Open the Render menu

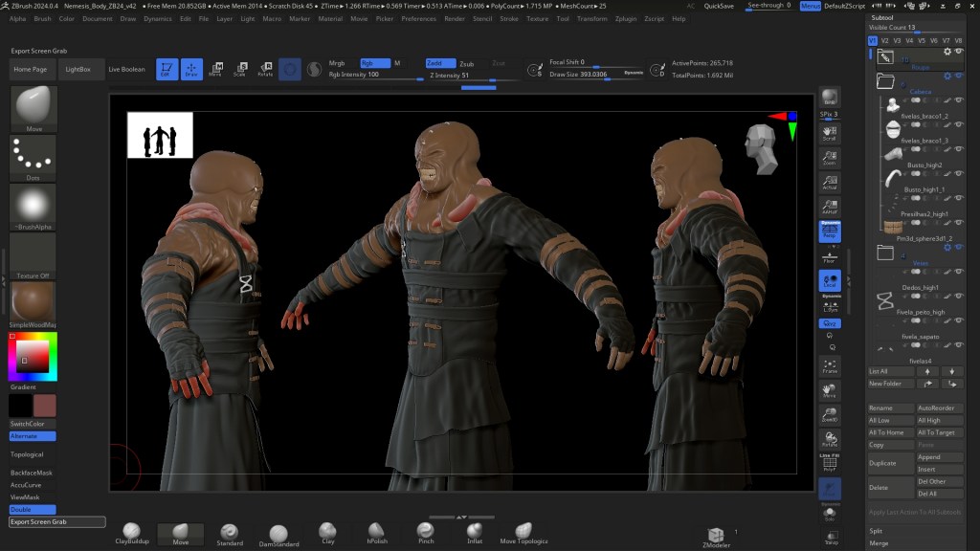coord(455,18)
